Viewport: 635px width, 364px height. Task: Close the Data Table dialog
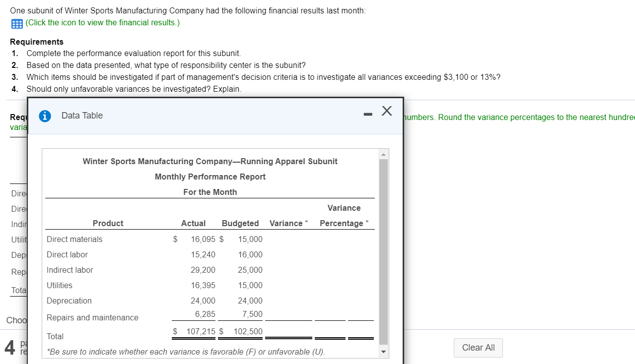click(x=387, y=112)
